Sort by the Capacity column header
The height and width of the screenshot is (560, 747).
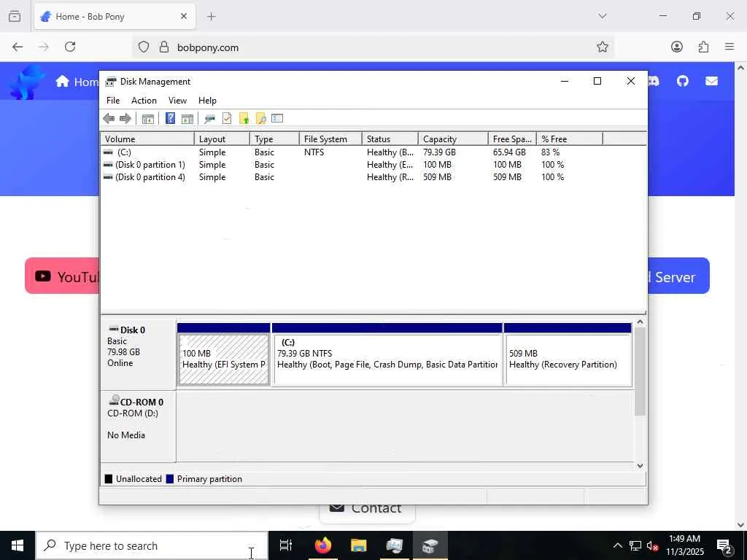point(453,139)
